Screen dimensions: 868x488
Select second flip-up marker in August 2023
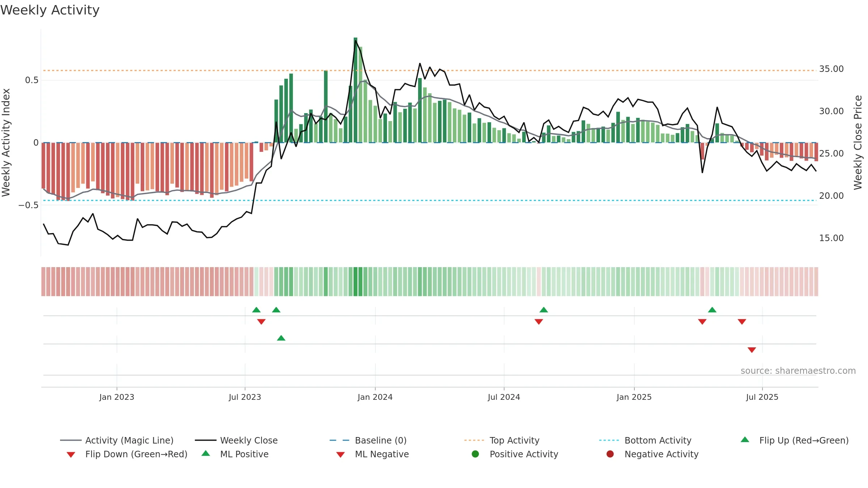276,310
